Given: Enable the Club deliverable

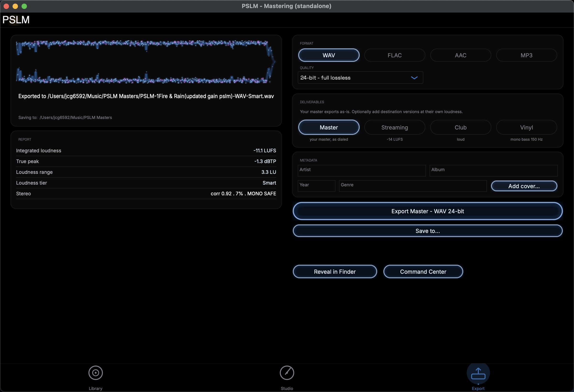Looking at the screenshot, I should 460,127.
